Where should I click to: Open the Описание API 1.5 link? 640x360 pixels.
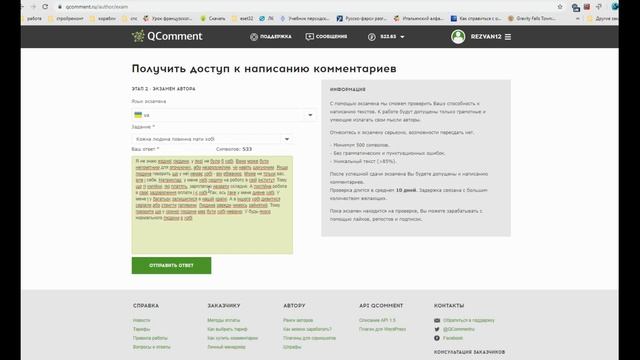point(377,320)
